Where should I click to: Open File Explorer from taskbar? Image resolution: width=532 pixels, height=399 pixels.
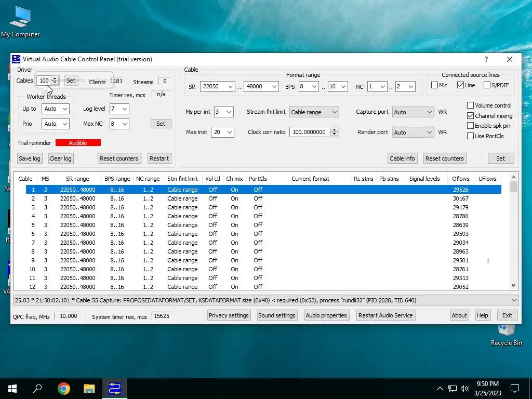click(89, 389)
